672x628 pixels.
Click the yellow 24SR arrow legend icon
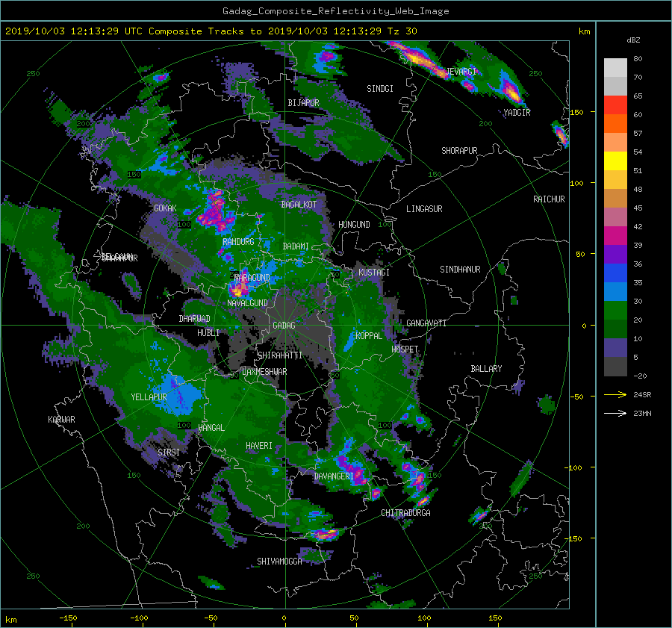point(615,395)
